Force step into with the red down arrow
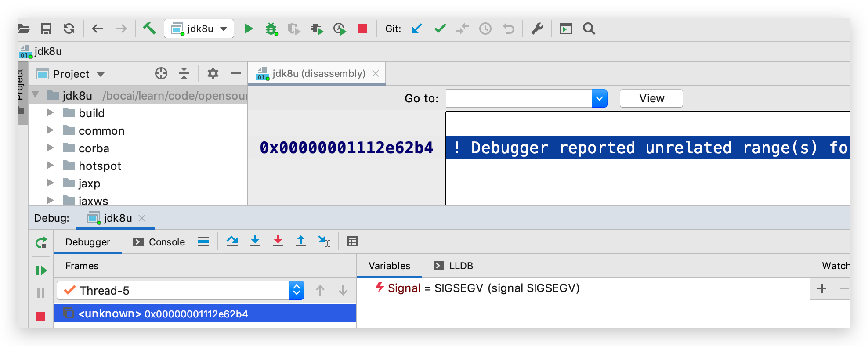The image size is (868, 346). click(278, 241)
